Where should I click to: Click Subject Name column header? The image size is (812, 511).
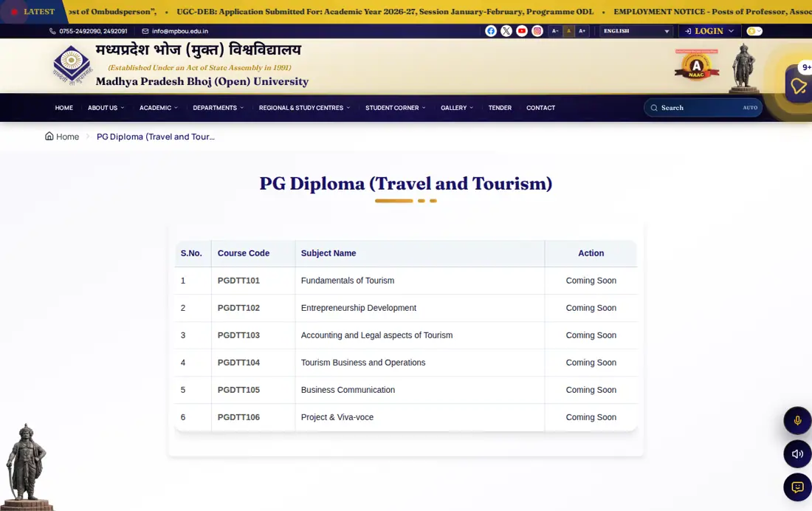(x=328, y=253)
